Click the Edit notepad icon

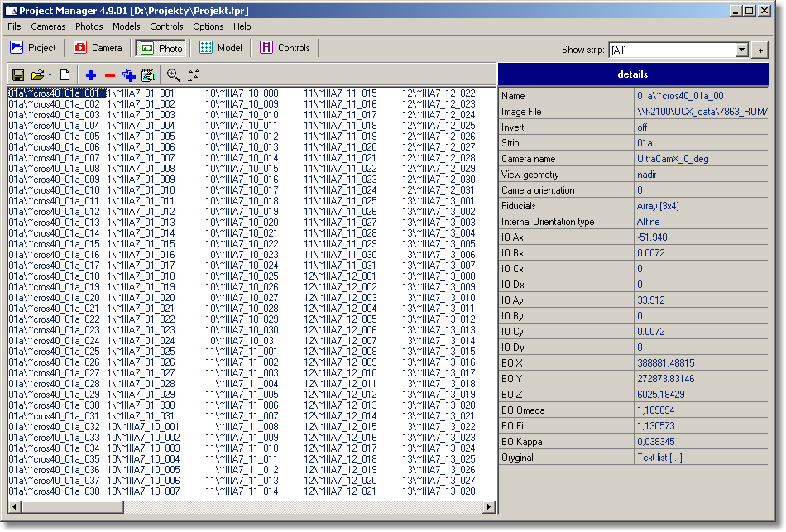(x=148, y=75)
